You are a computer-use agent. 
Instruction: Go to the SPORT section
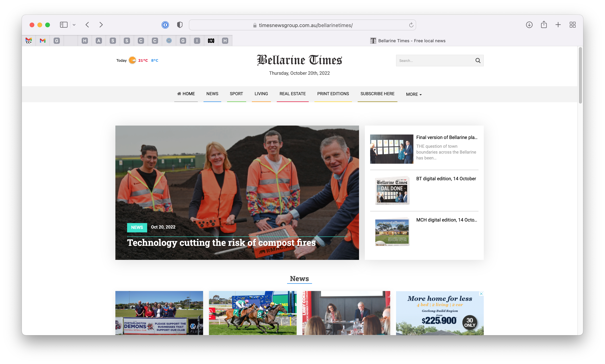[236, 94]
